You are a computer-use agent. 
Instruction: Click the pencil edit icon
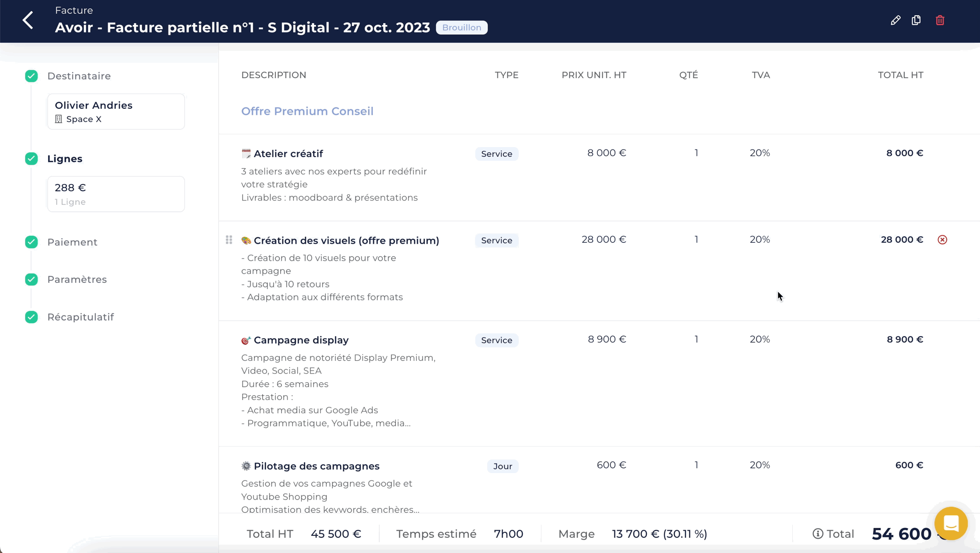895,21
